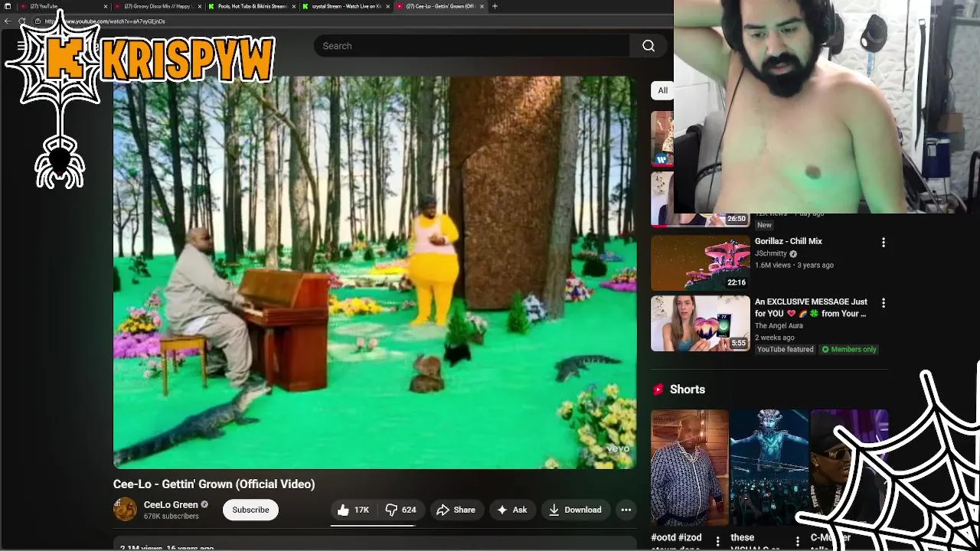Dislike the video with 624 dislikes
Screen dimensions: 980x551
400,510
